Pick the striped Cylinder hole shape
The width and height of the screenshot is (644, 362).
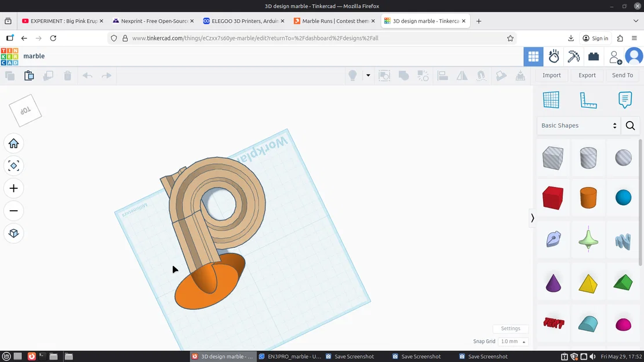[x=588, y=158]
